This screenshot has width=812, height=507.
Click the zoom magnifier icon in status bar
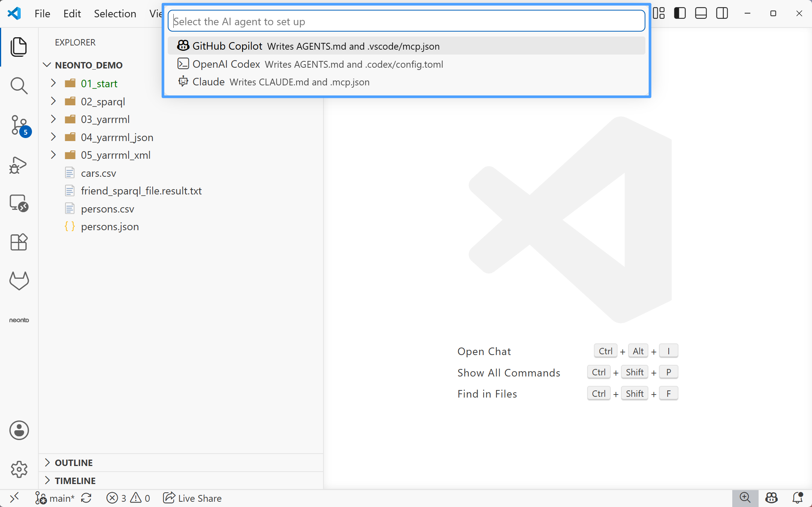click(x=745, y=498)
